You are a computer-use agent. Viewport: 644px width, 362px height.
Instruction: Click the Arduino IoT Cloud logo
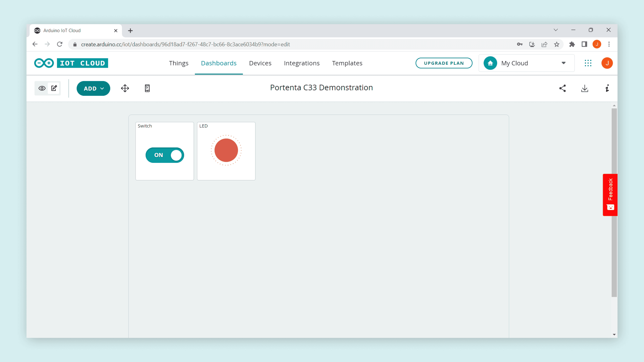click(x=71, y=63)
